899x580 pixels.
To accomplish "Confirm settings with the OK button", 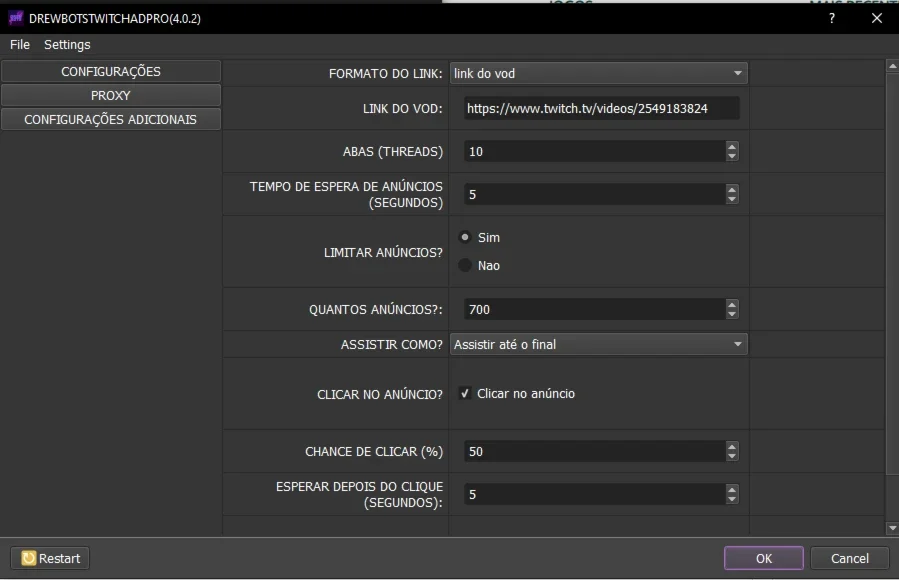I will (764, 558).
